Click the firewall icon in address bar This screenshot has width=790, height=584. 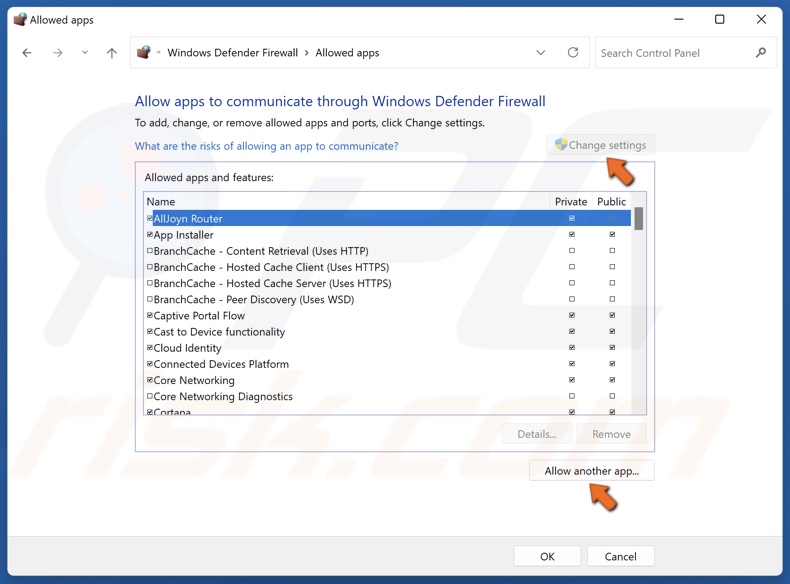[144, 53]
